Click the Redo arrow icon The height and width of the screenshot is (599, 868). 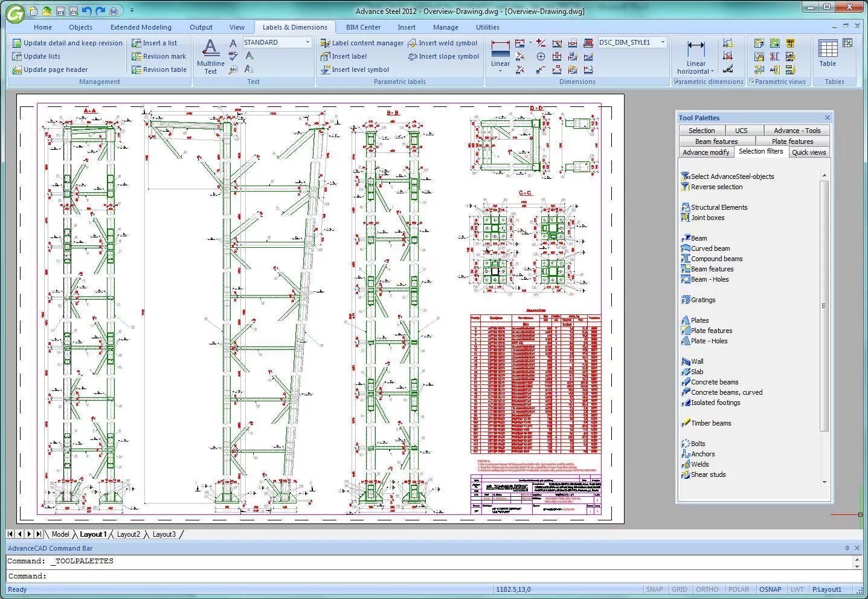[x=100, y=11]
